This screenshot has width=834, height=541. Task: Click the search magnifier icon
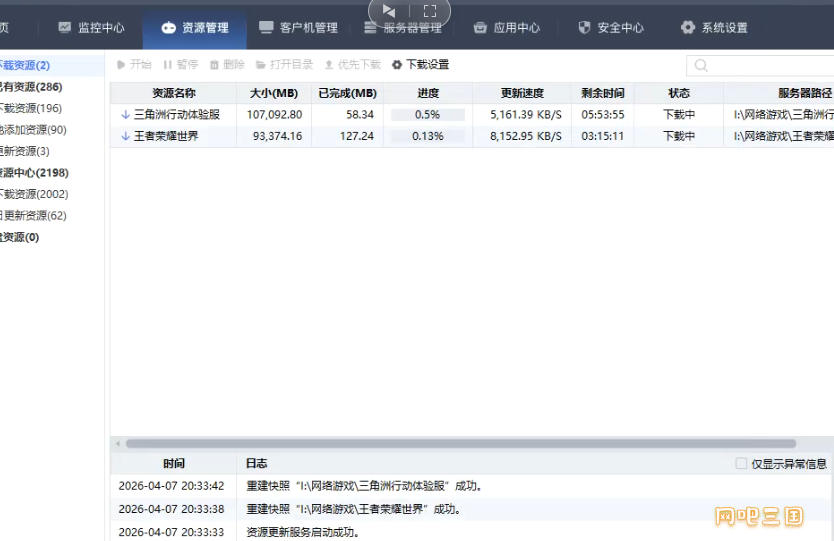click(x=701, y=65)
